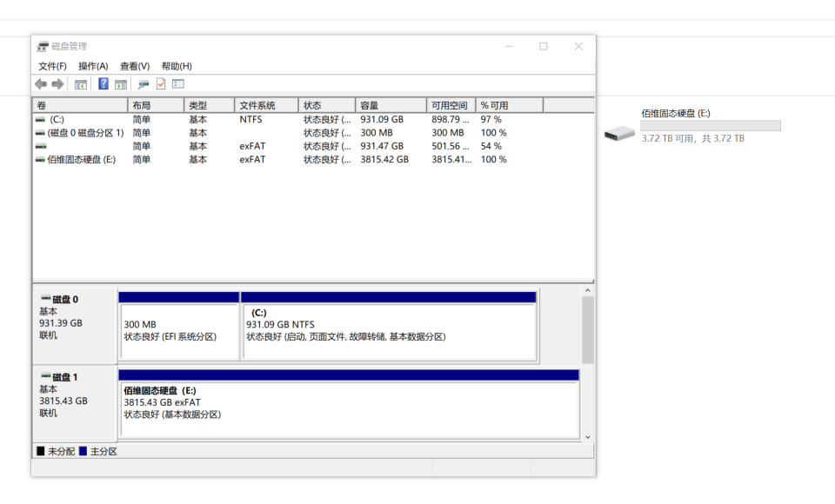Sort by the 布局 column header
This screenshot has height=504, width=835.
coord(156,105)
